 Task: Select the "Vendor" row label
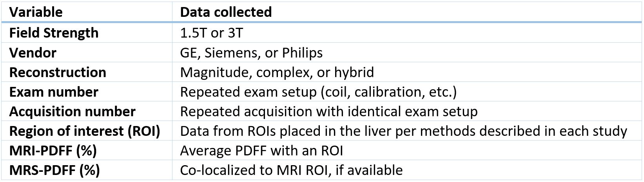pos(33,52)
